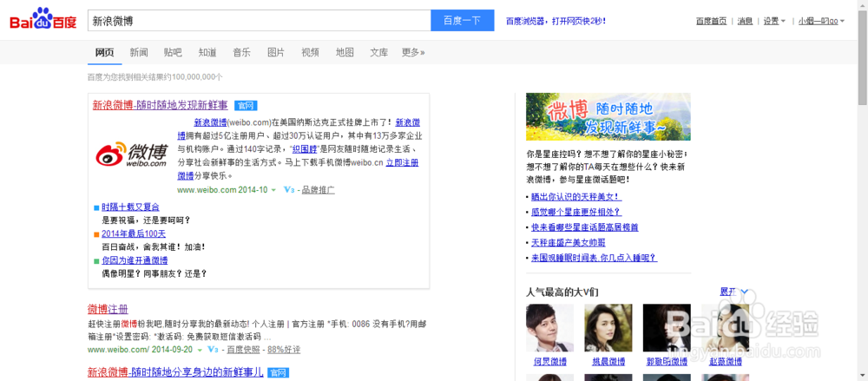Open 来围观睡眠时间表 link

click(x=594, y=258)
